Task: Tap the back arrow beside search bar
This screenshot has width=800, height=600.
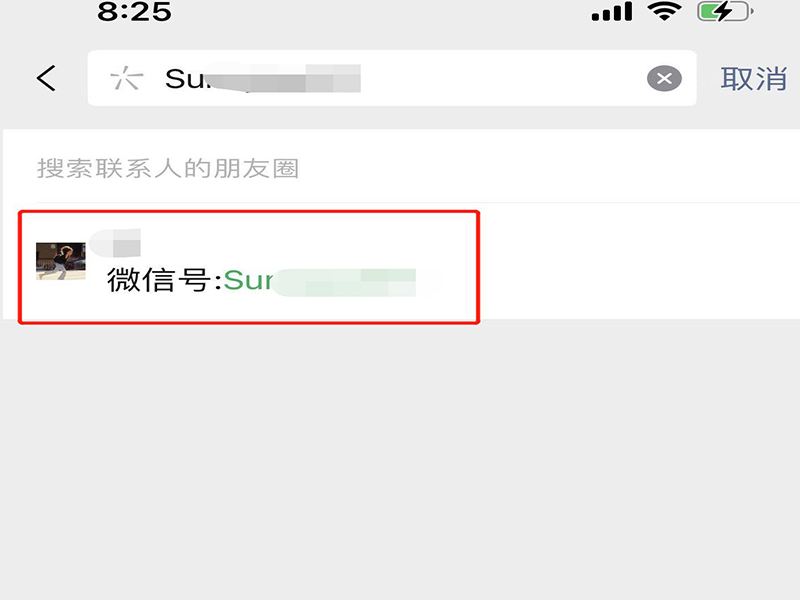Action: [46, 79]
